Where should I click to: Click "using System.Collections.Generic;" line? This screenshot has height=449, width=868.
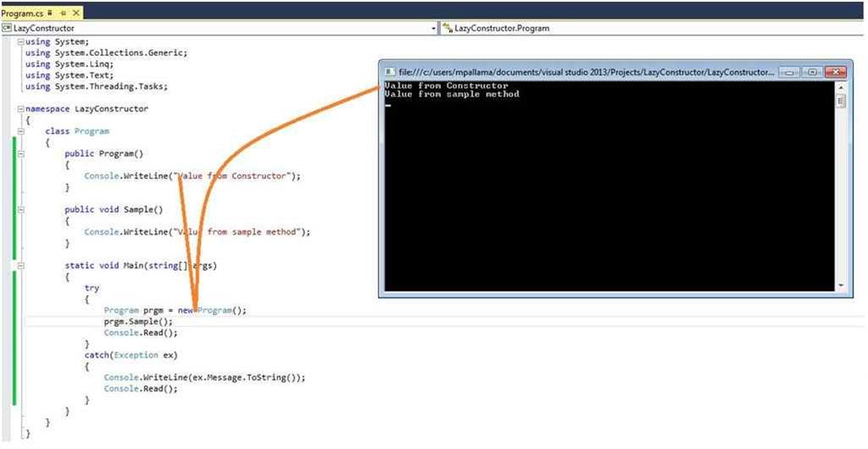107,53
